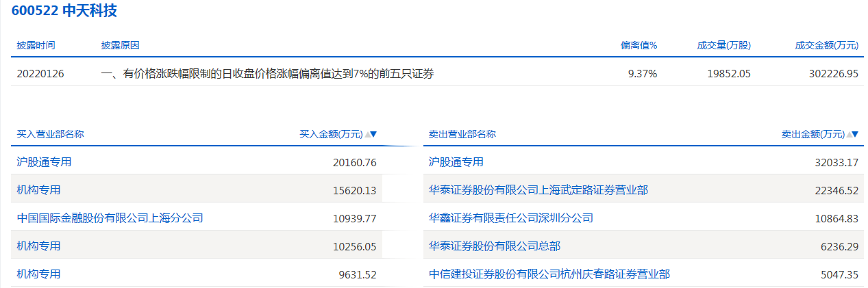Viewport: 868px width, 288px height.
Task: Click the 买入金额(万元) column header
Action: tap(332, 135)
